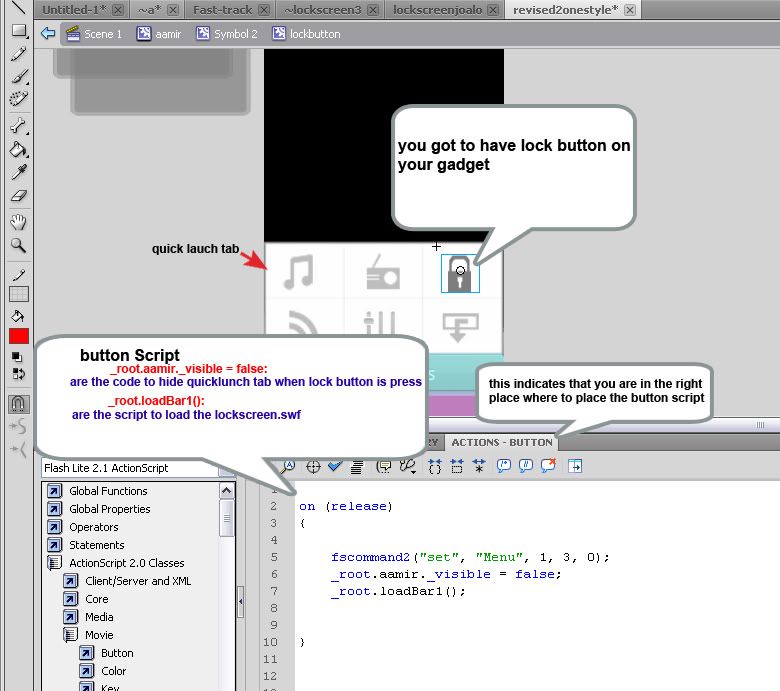Click the radio icon on stage
Viewport: 780px width, 691px height.
click(383, 273)
